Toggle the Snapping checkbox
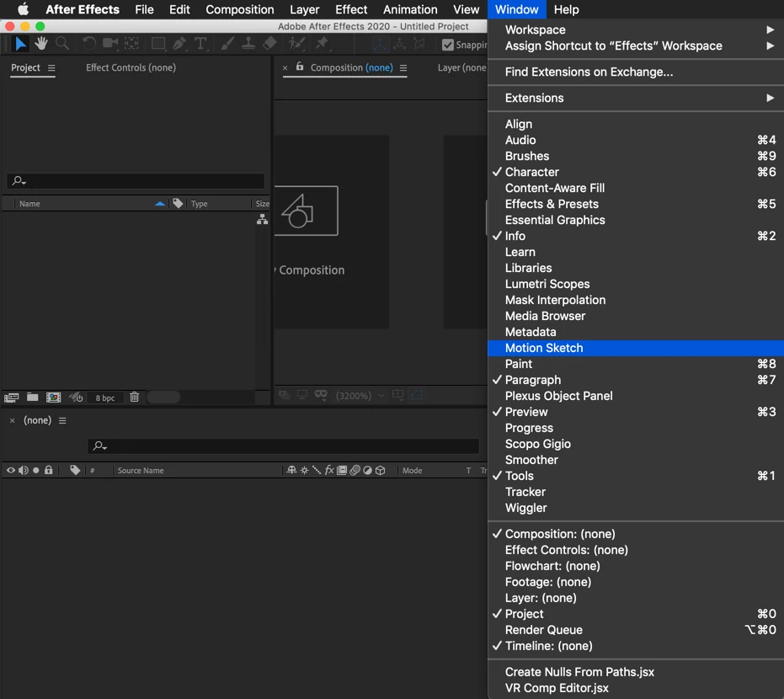Screen dimensions: 784x699 448,45
